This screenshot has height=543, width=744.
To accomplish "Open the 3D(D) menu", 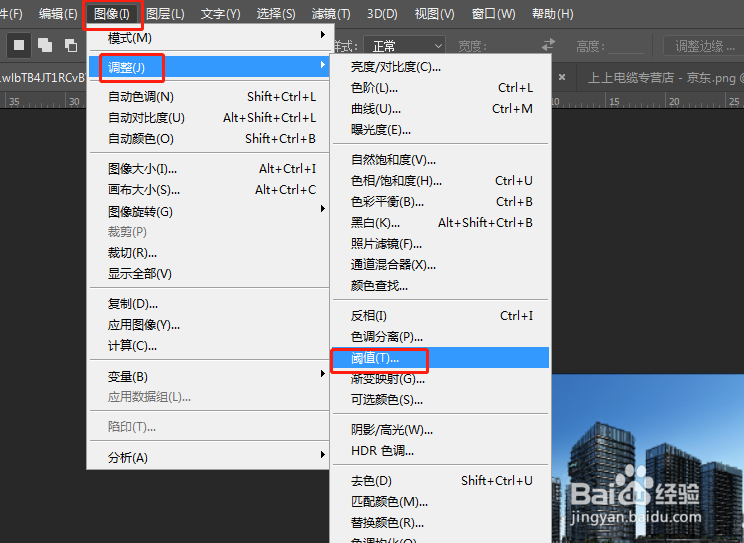I will click(x=382, y=14).
